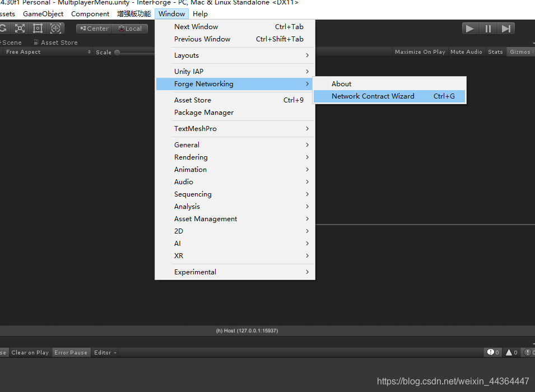This screenshot has width=535, height=392.
Task: Select the Forge Networking menu entry
Action: [235, 84]
